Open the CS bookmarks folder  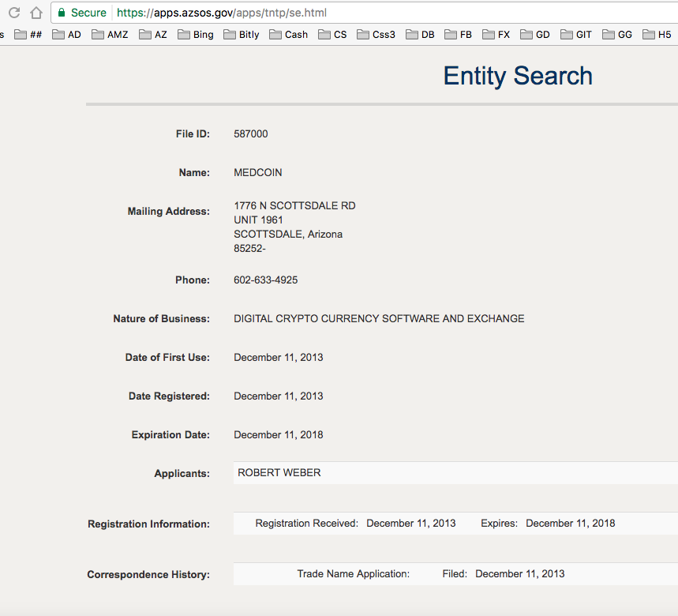click(332, 35)
